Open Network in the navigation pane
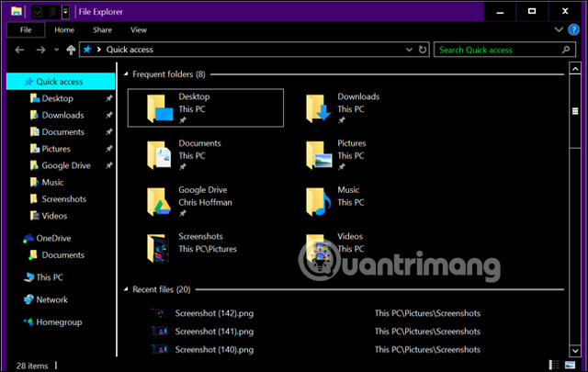Screen dimensions: 588x372 51,299
